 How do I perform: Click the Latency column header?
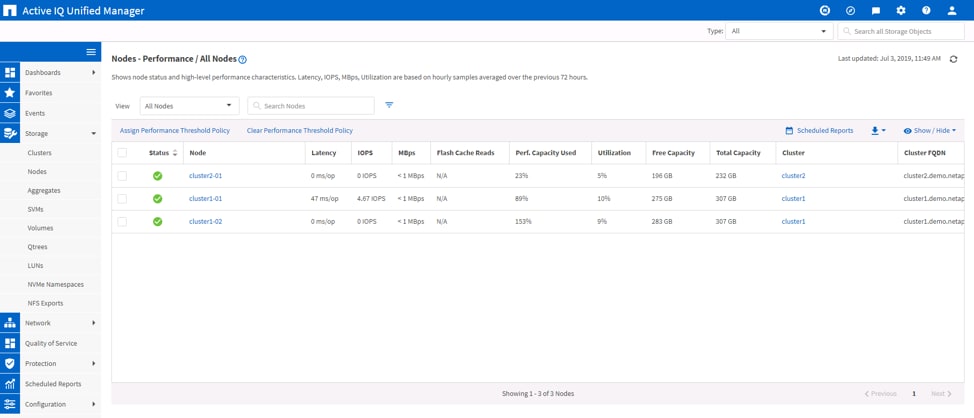click(x=323, y=153)
